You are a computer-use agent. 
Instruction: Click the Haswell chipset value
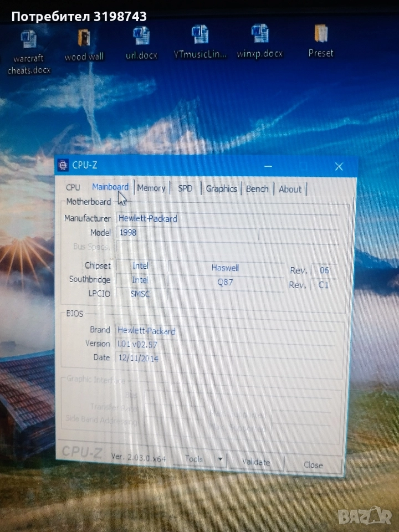(226, 268)
